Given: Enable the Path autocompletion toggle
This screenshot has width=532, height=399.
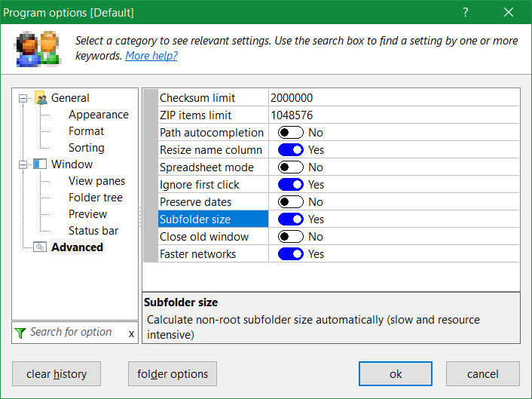Looking at the screenshot, I should (291, 133).
